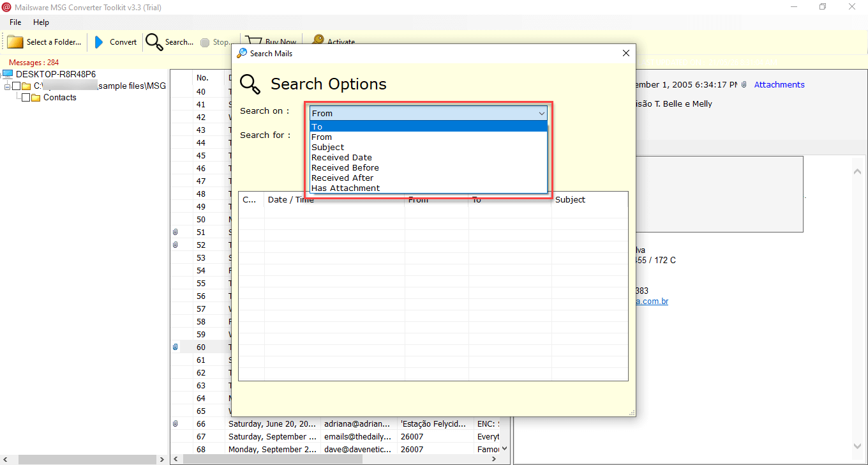Click attachment paperclip on row 66
Image resolution: width=868 pixels, height=465 pixels.
click(175, 423)
